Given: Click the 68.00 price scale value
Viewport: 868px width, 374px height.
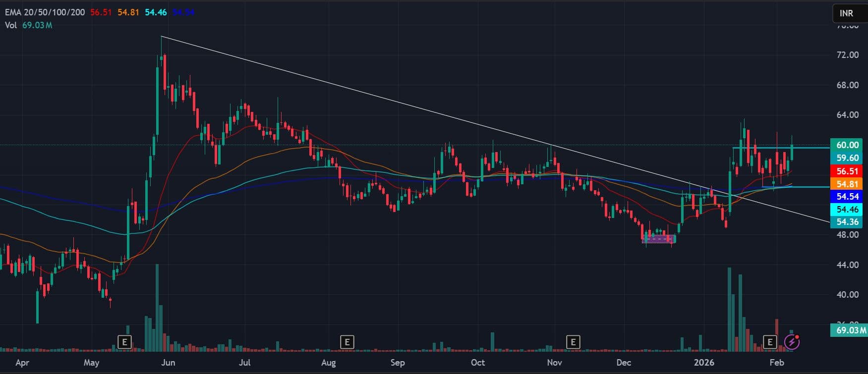Looking at the screenshot, I should pos(848,85).
